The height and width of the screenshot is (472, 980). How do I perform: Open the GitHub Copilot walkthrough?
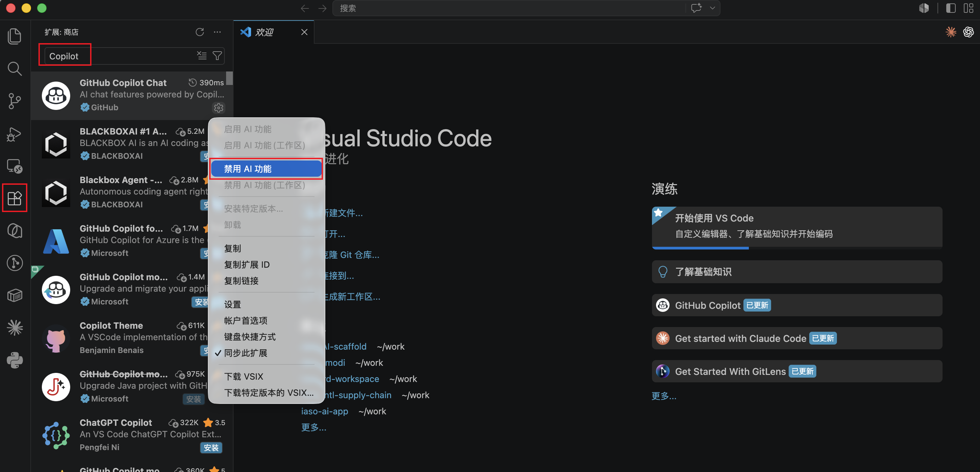[797, 305]
